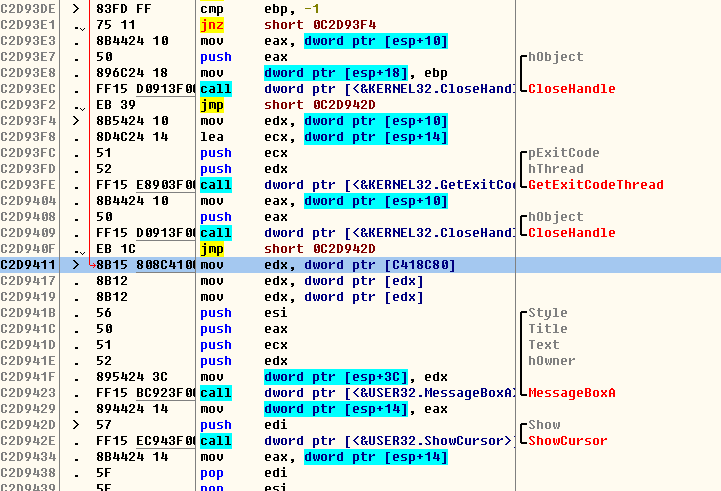The width and height of the screenshot is (721, 491).
Task: Click the red ShowCursor comment
Action: pyautogui.click(x=567, y=441)
